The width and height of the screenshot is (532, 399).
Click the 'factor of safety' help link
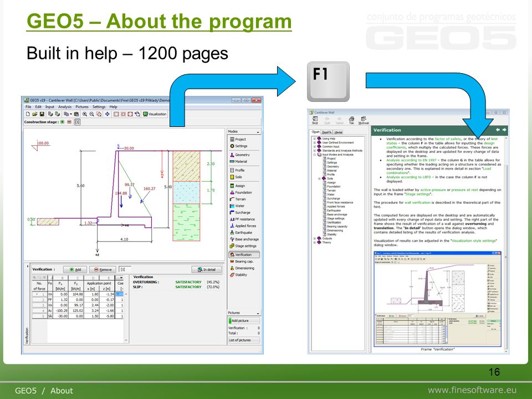[x=448, y=139]
